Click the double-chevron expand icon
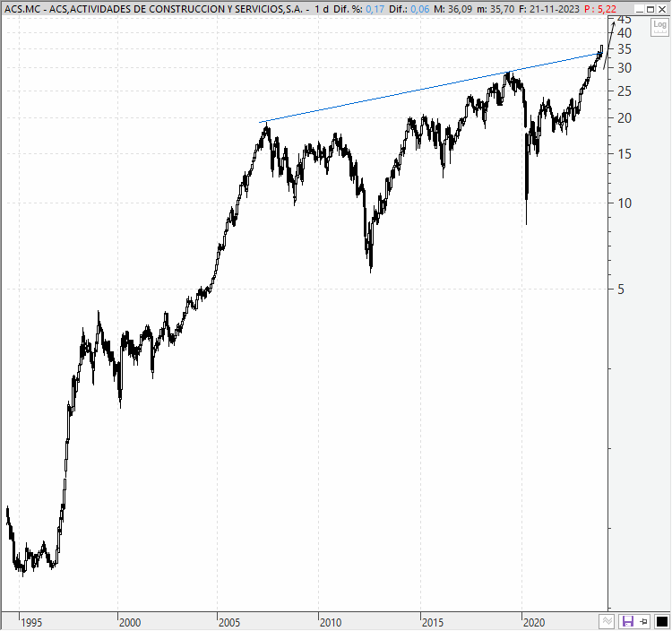Image resolution: width=672 pixels, height=631 pixels. click(607, 621)
